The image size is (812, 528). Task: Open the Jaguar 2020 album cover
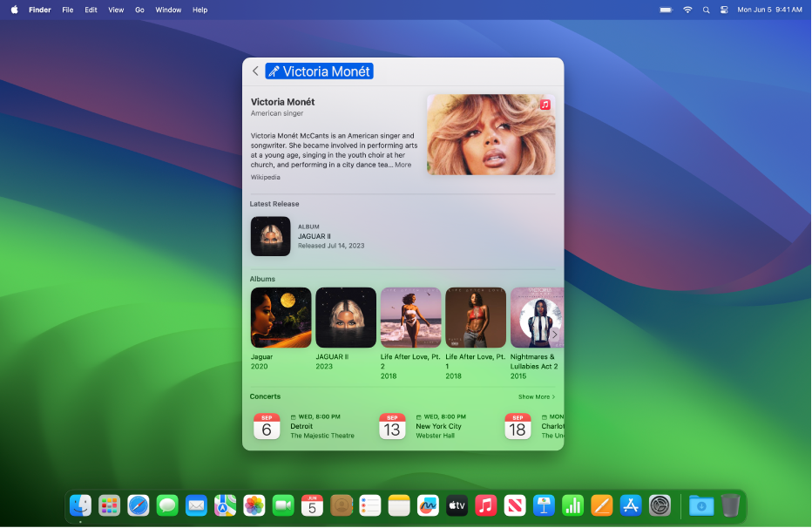click(281, 317)
